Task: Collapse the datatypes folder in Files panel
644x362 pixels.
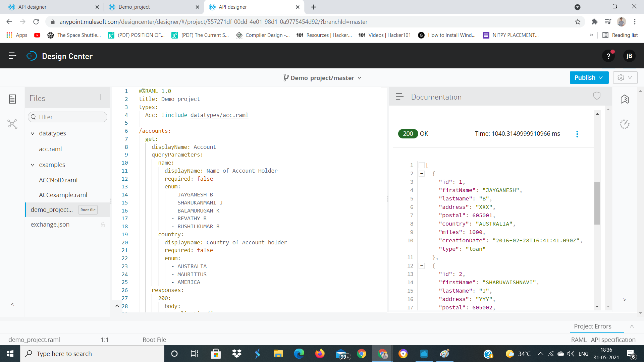Action: point(33,133)
